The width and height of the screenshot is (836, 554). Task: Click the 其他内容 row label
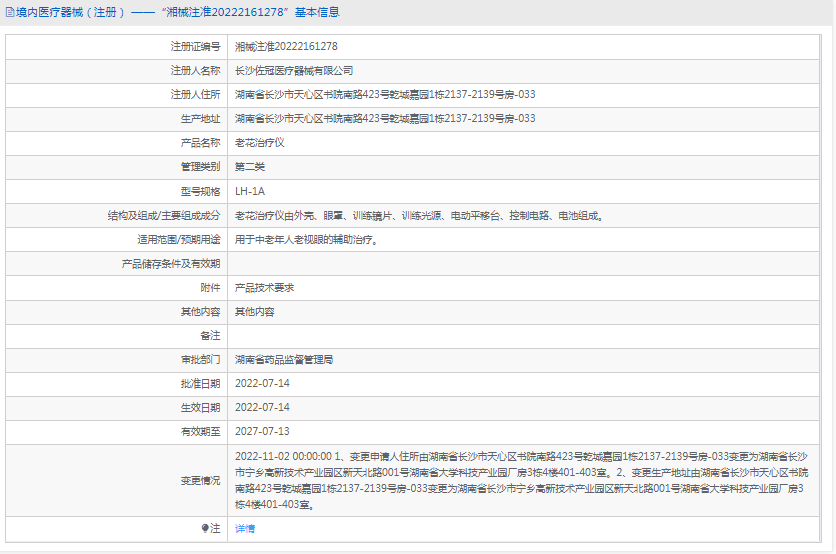pyautogui.click(x=200, y=311)
